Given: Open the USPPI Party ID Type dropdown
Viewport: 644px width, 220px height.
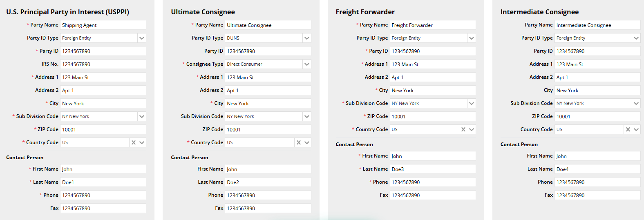Looking at the screenshot, I should pyautogui.click(x=142, y=38).
